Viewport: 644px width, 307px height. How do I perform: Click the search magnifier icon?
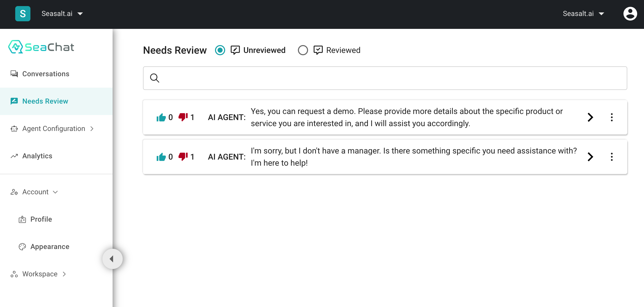[x=154, y=78]
